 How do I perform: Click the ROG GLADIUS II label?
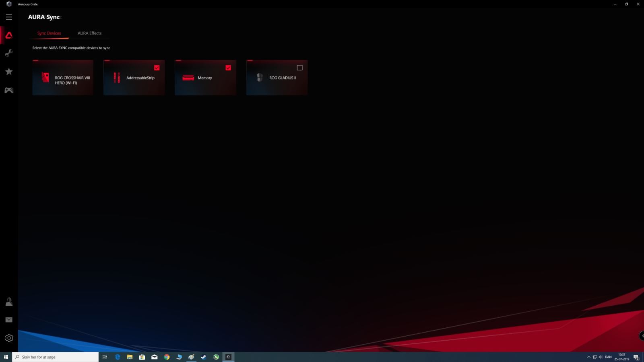[283, 78]
